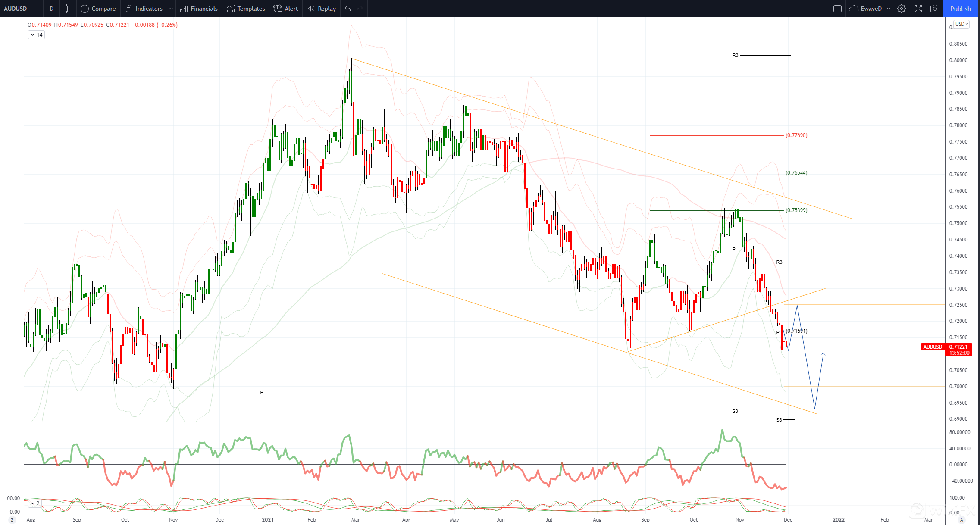This screenshot has height=525, width=980.
Task: Open the USD currency dropdown
Action: click(x=961, y=24)
